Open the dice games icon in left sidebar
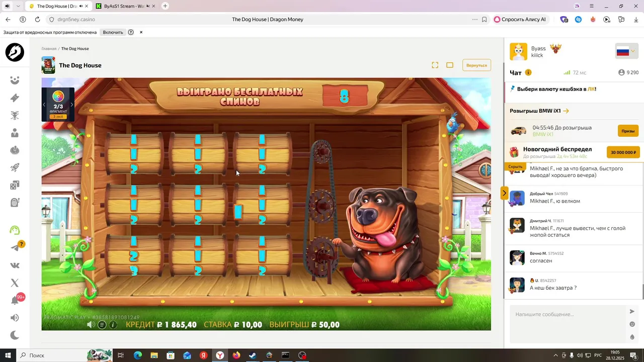Viewport: 644px width, 362px height. point(15,185)
